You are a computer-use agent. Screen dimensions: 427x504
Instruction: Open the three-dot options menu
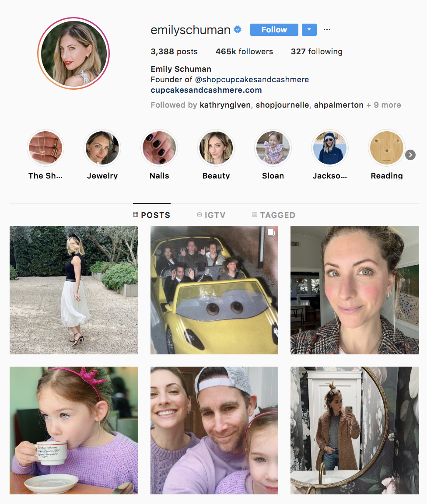coord(327,30)
